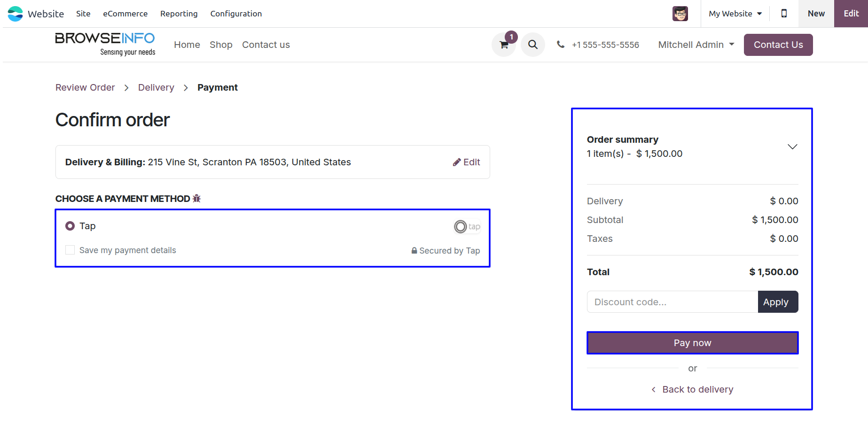Expand the Order summary chevron
The image size is (868, 425).
792,147
